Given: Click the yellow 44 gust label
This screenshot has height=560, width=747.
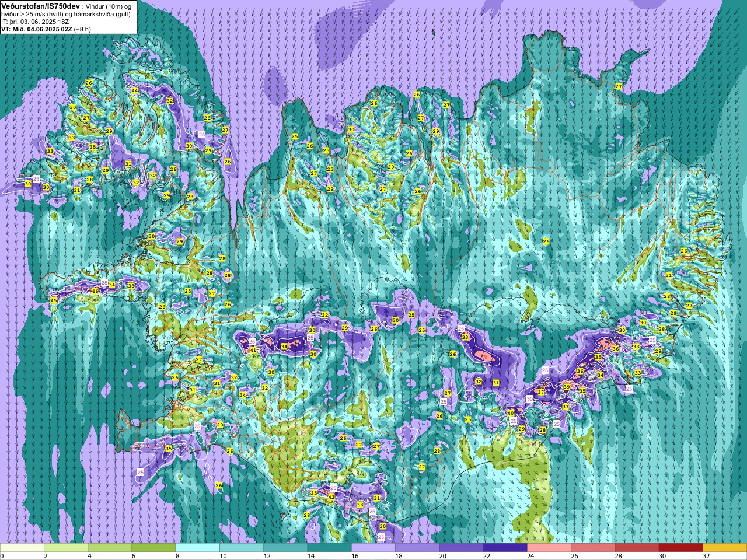Looking at the screenshot, I should click(135, 90).
